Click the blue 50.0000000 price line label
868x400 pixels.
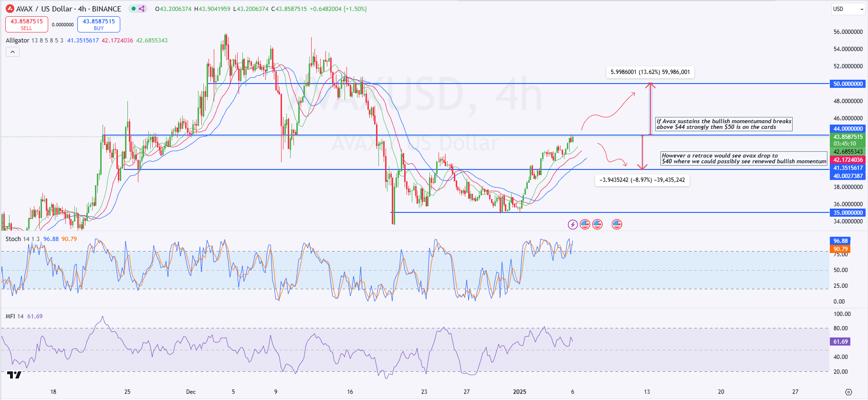(x=848, y=84)
